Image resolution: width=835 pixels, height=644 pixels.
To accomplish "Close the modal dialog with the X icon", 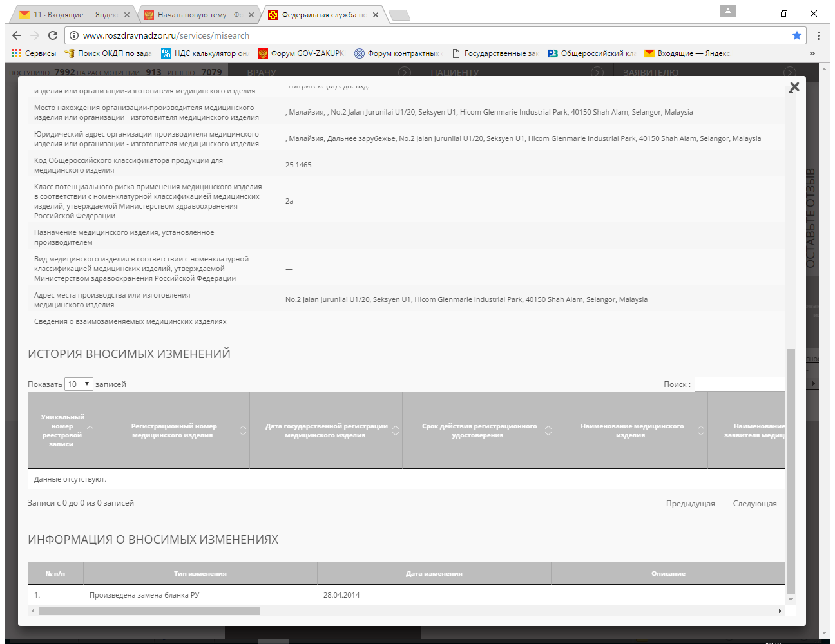I will (794, 87).
